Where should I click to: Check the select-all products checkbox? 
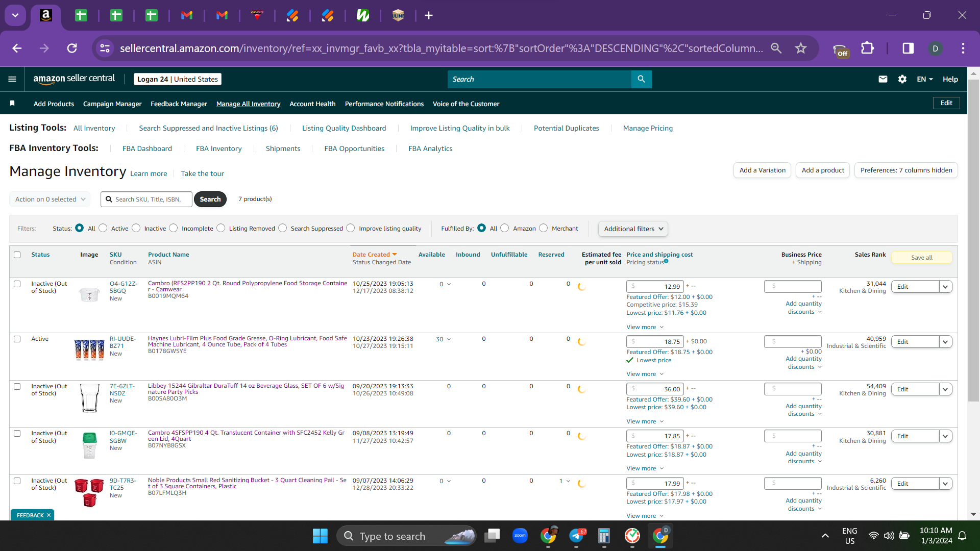point(17,255)
